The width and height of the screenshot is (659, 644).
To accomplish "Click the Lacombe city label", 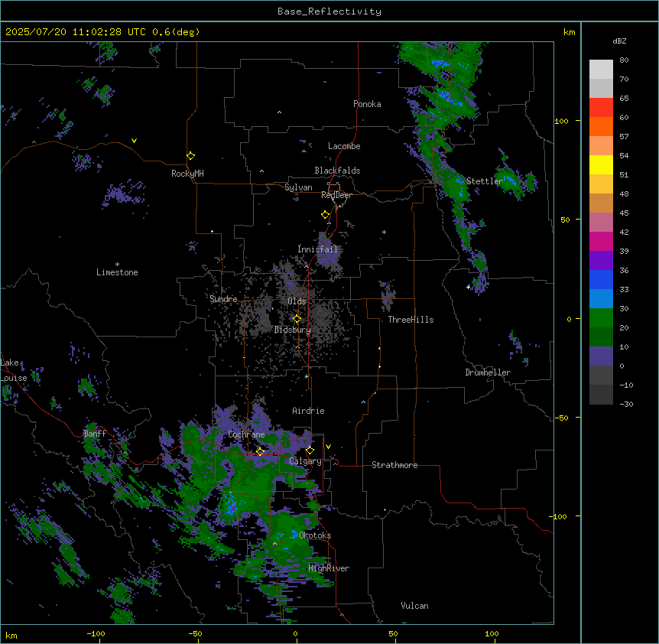I will [344, 146].
